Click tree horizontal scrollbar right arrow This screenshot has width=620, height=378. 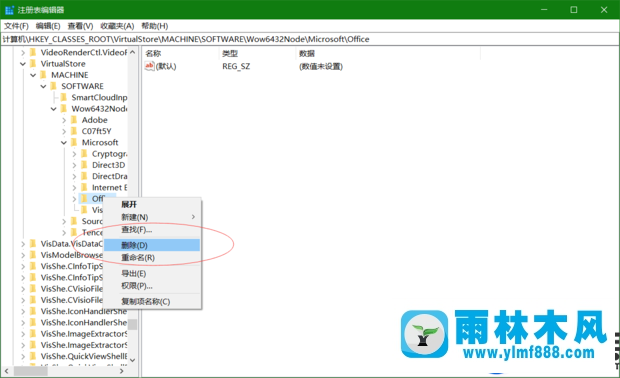[x=122, y=371]
